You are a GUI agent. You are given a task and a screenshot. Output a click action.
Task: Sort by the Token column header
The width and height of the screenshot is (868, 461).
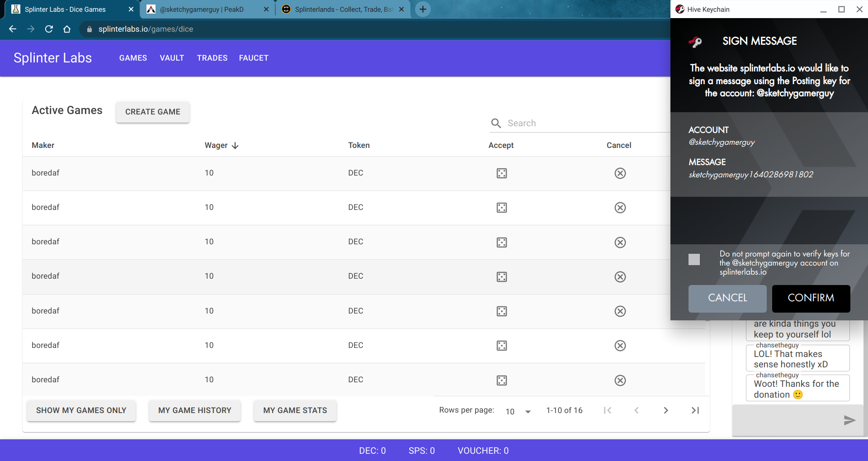[359, 145]
